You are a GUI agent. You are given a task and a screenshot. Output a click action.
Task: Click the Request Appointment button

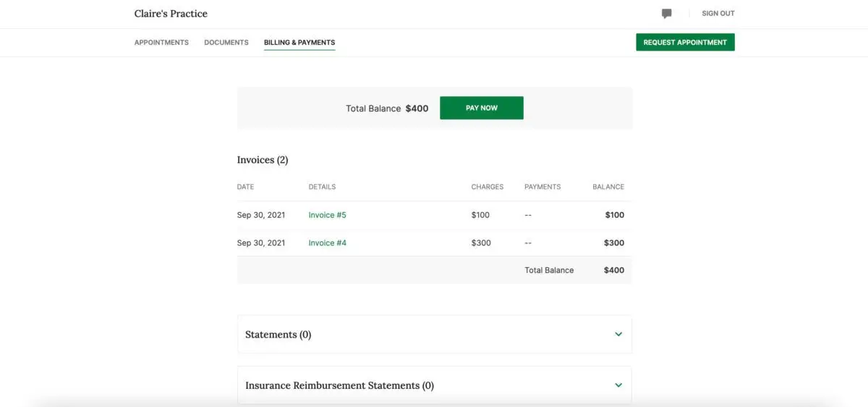point(685,42)
